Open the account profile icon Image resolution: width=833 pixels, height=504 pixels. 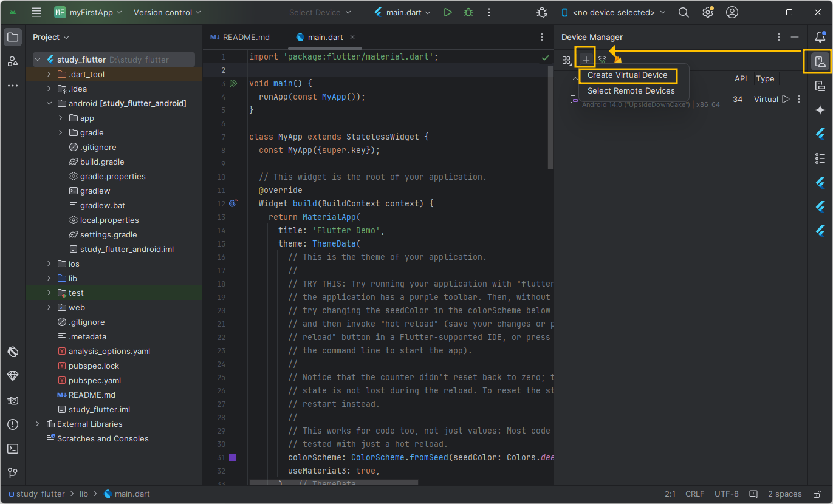click(x=732, y=12)
